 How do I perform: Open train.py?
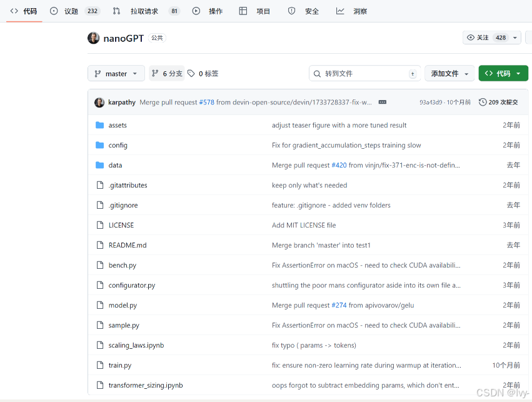[120, 365]
